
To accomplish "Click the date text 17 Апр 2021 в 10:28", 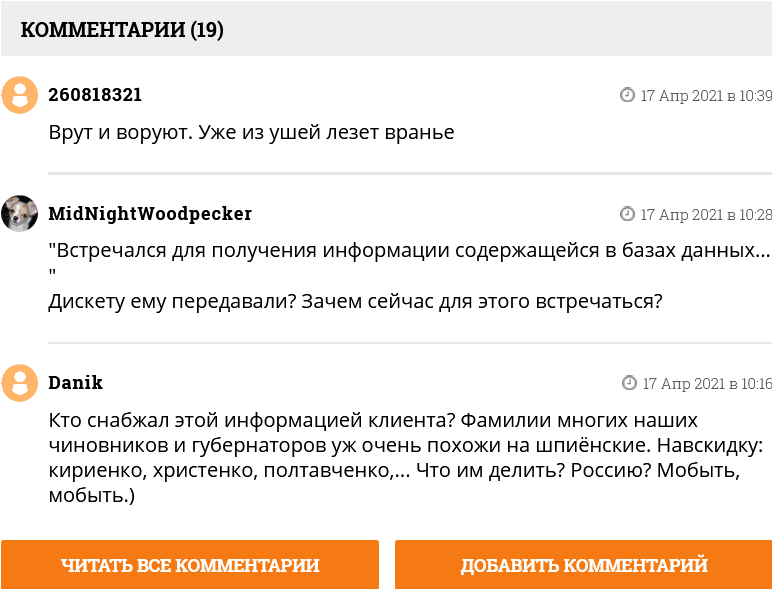I will click(x=706, y=215).
